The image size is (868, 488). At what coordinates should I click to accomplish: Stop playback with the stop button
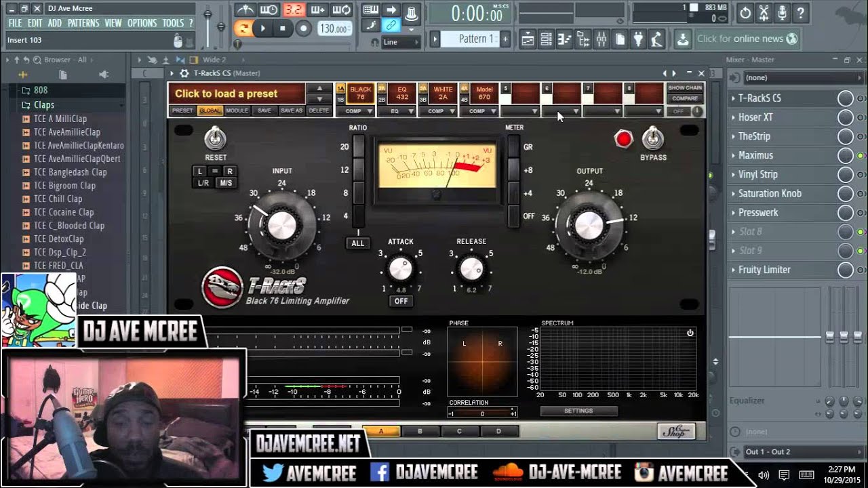coord(283,28)
